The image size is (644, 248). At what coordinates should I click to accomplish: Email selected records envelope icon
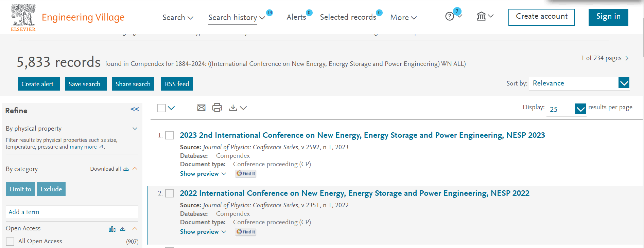201,108
